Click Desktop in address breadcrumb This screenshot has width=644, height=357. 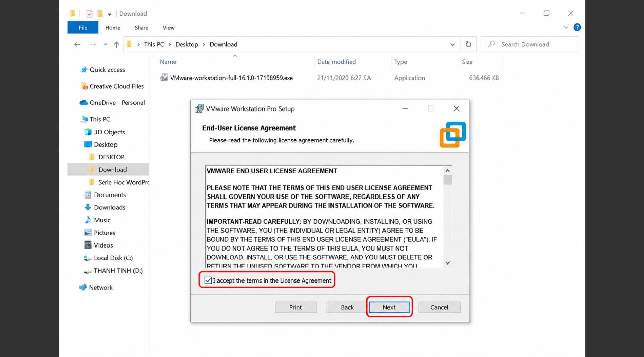pyautogui.click(x=186, y=44)
